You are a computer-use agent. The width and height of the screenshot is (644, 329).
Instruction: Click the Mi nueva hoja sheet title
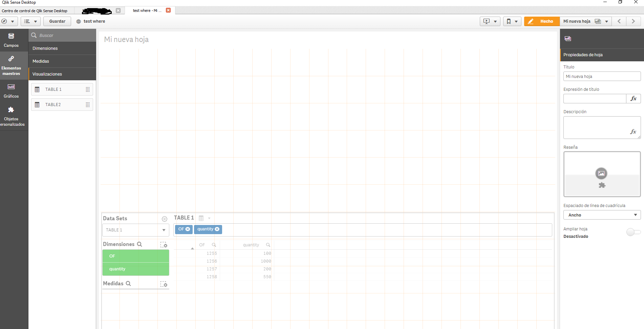coord(126,40)
